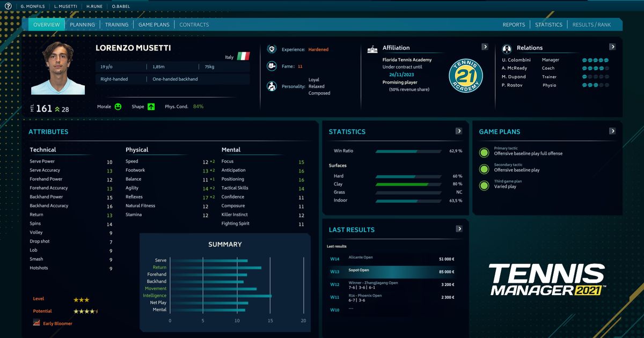Select A. McReady coach relation

click(555, 68)
